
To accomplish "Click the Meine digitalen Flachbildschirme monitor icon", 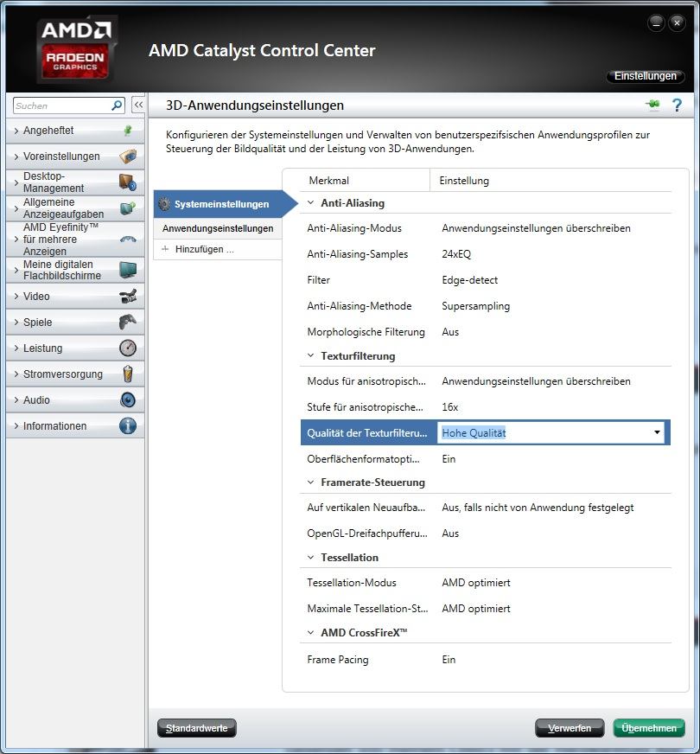I will 128,270.
